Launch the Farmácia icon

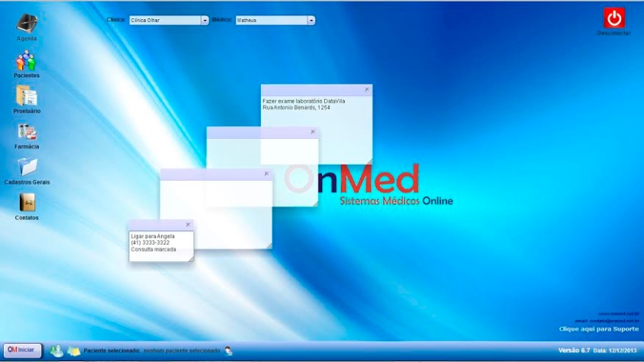(27, 133)
